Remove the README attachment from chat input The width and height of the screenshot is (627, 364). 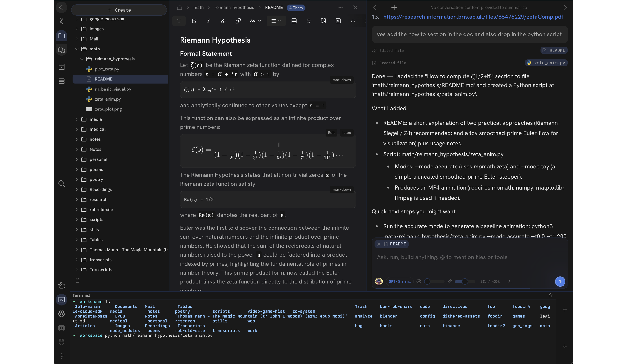379,244
